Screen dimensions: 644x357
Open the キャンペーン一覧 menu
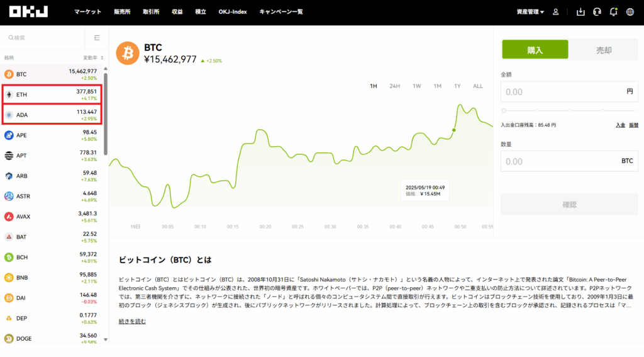(281, 12)
